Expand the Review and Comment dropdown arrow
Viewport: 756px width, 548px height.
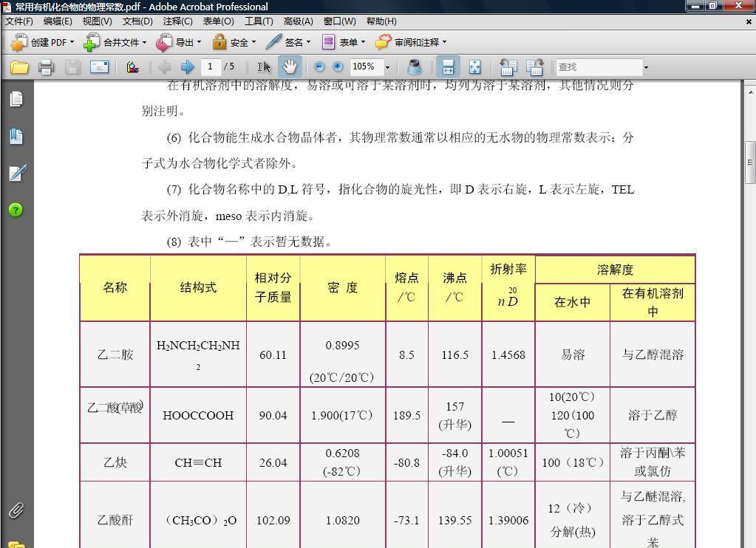click(x=445, y=42)
